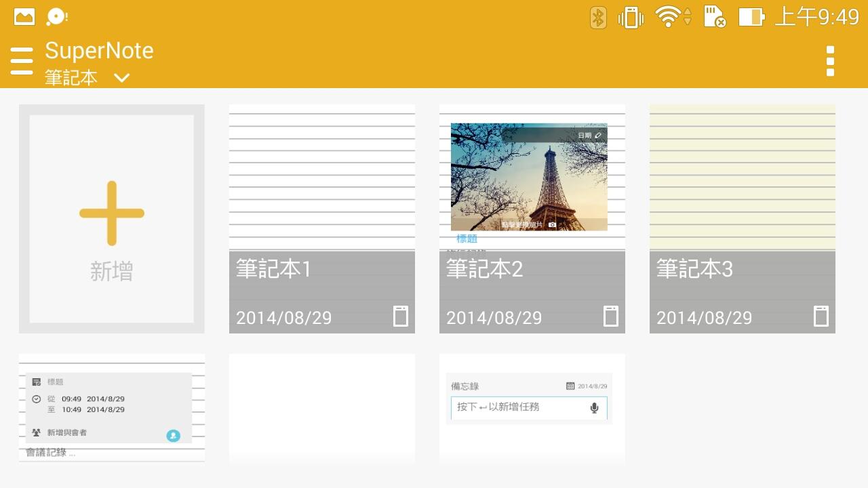Image resolution: width=868 pixels, height=488 pixels.
Task: Tap the 2014/08/29 date on 筆記本1
Action: coord(284,318)
